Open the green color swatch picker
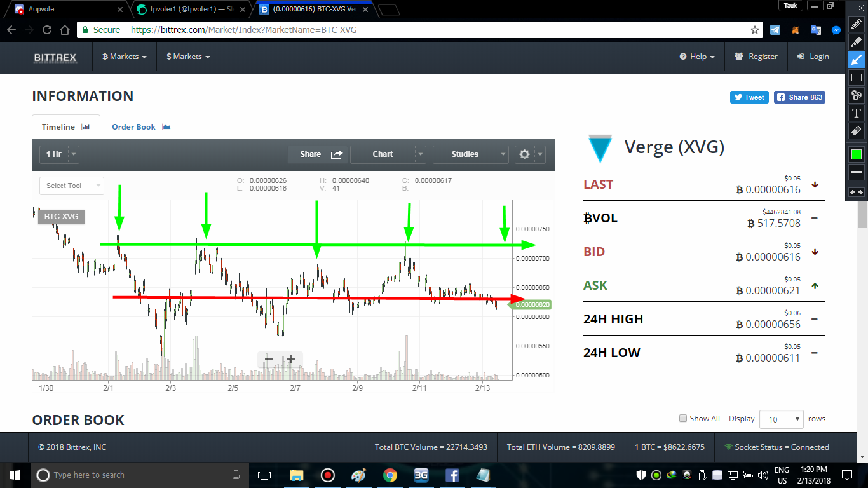The image size is (868, 488). (857, 154)
